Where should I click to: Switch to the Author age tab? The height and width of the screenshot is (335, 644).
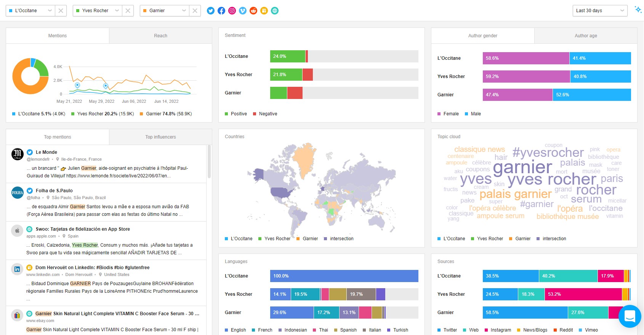coord(586,36)
